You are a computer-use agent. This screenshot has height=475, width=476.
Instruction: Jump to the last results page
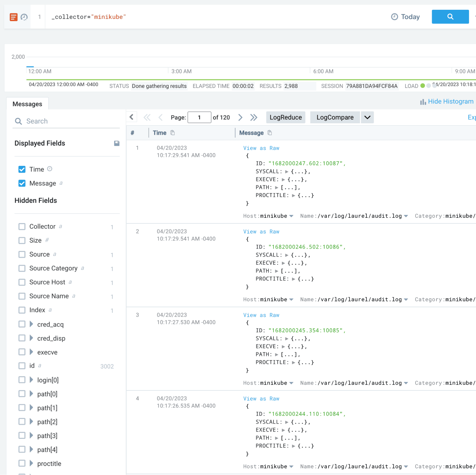tap(254, 117)
